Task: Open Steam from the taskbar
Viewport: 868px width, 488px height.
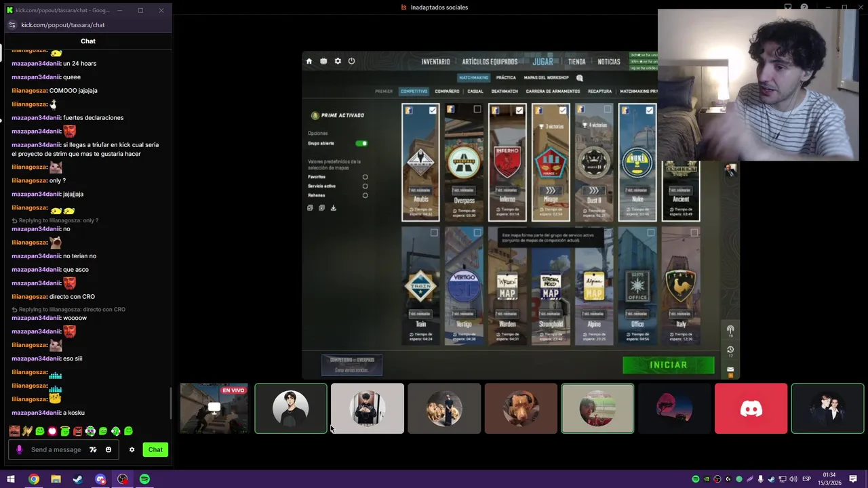Action: (x=78, y=479)
